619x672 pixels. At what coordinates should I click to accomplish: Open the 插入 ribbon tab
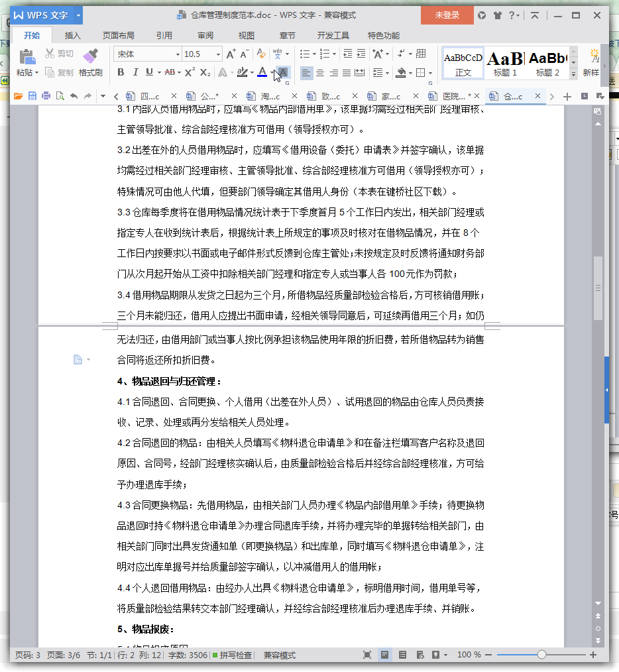(x=72, y=36)
